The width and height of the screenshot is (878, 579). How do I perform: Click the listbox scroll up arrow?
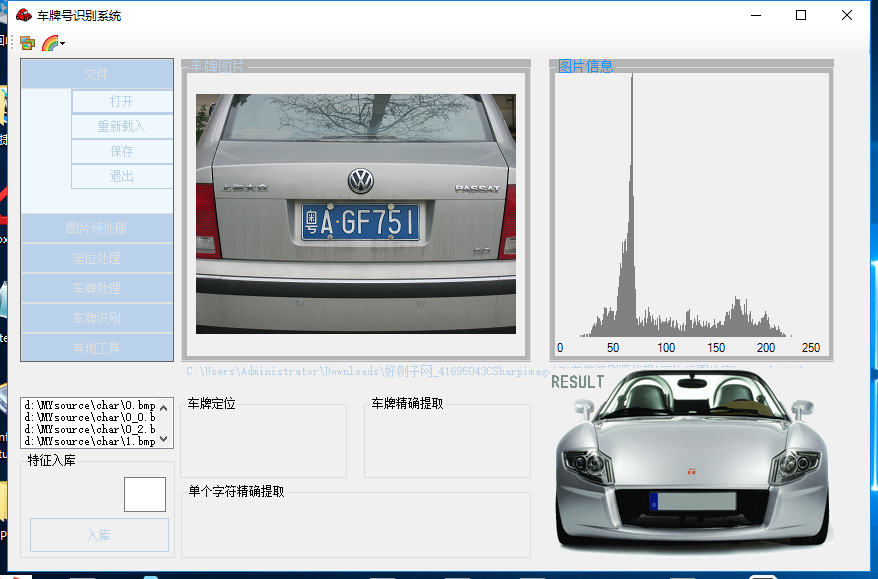(164, 408)
